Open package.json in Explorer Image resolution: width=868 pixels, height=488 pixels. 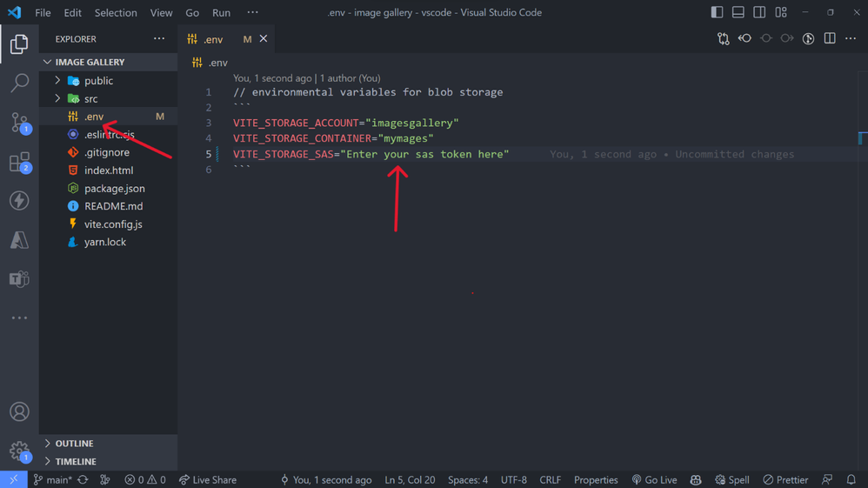[108, 189]
